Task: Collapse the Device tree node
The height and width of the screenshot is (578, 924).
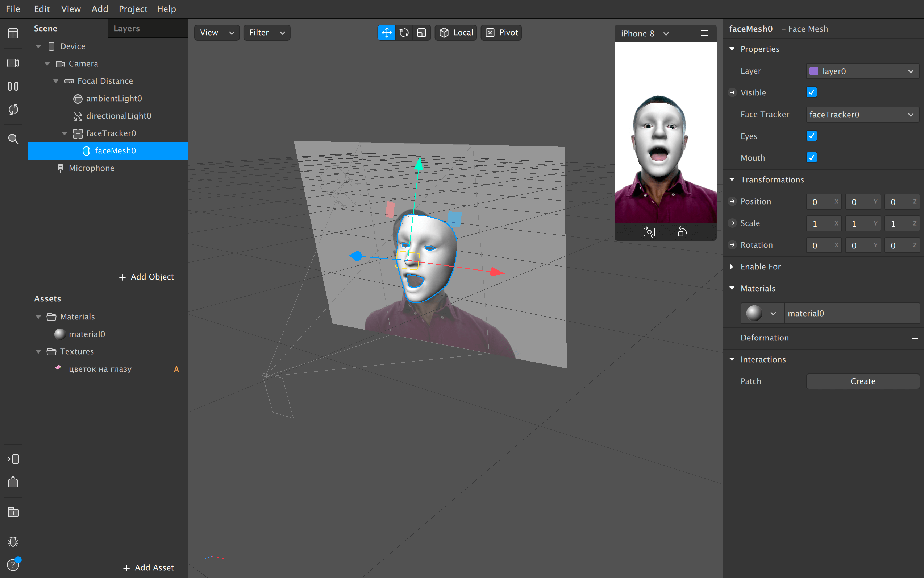Action: click(x=38, y=46)
